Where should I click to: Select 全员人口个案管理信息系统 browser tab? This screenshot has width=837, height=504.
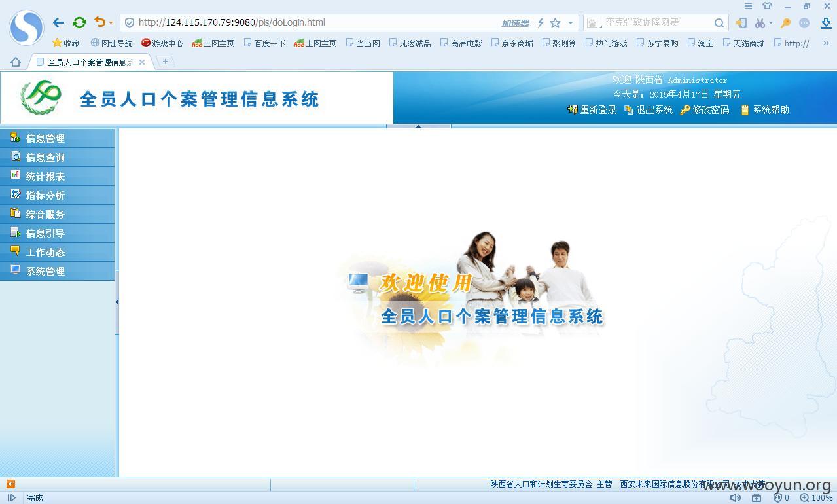90,62
